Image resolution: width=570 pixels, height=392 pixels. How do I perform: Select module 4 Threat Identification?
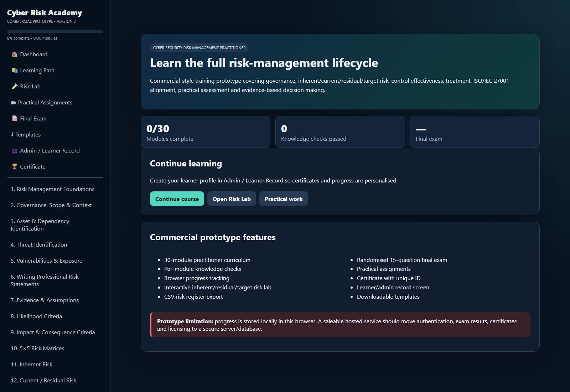[x=55, y=244]
